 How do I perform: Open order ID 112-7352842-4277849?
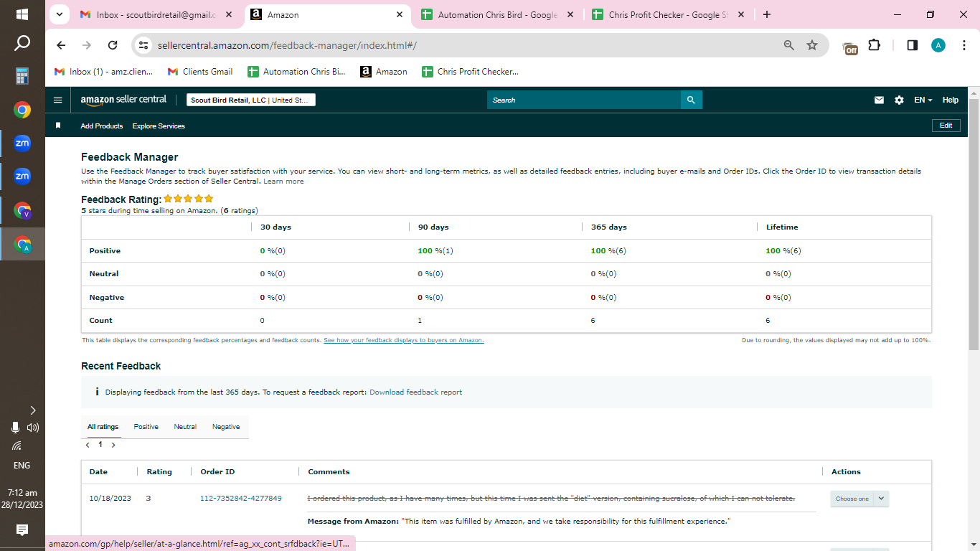(x=241, y=499)
